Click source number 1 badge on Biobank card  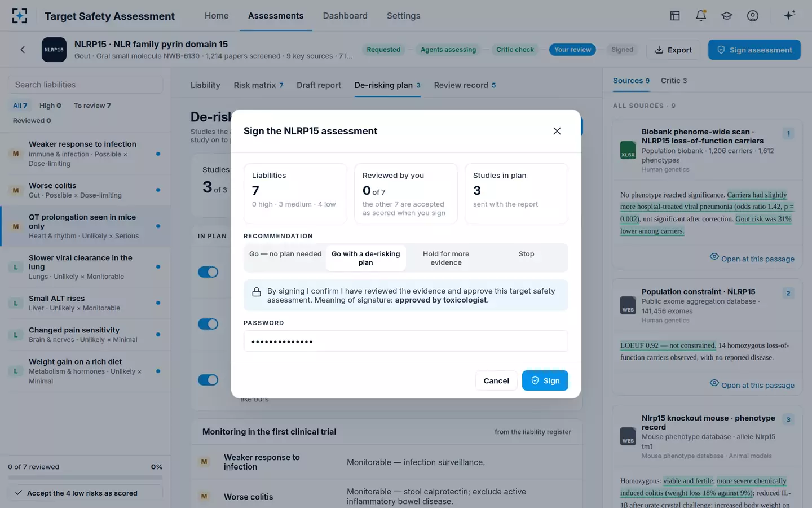point(788,133)
